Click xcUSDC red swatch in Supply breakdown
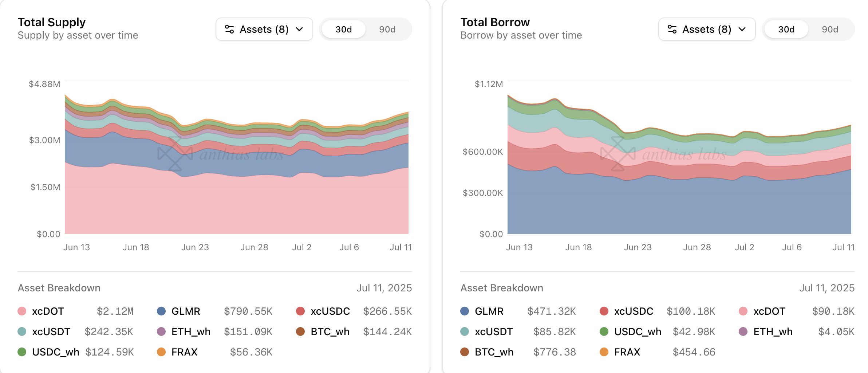Screen dimensions: 868x373 point(300,311)
